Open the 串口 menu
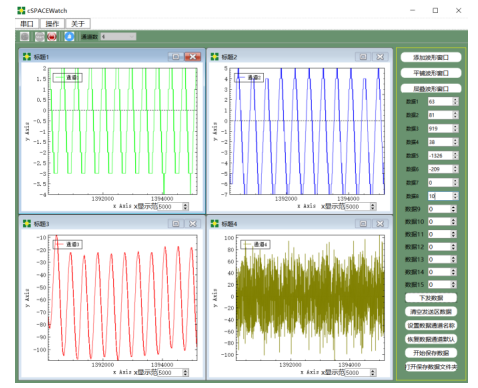This screenshot has height=388, width=478. [27, 24]
